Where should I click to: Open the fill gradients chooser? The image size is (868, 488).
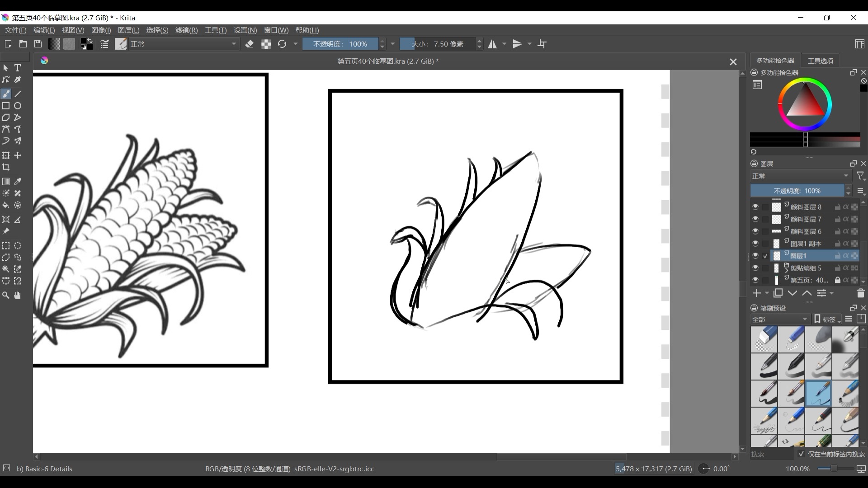(x=54, y=44)
